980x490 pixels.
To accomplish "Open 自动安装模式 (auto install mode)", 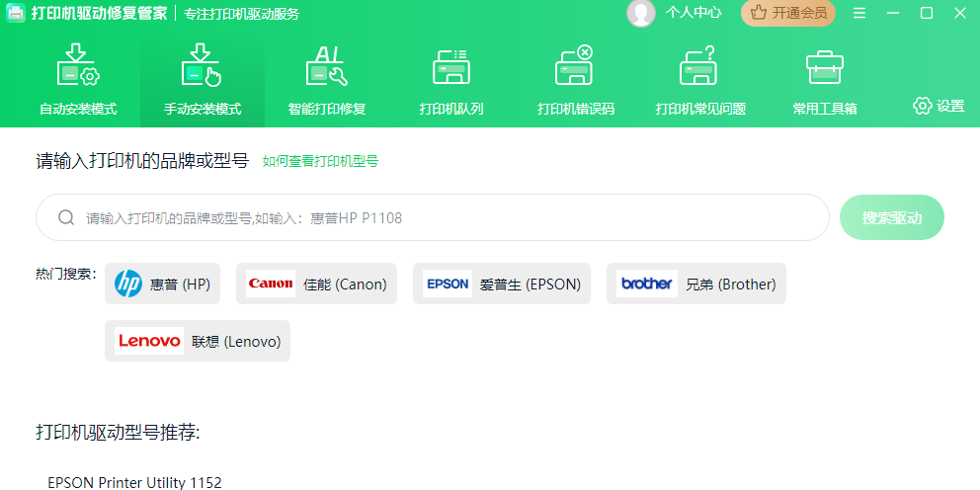I will click(78, 81).
